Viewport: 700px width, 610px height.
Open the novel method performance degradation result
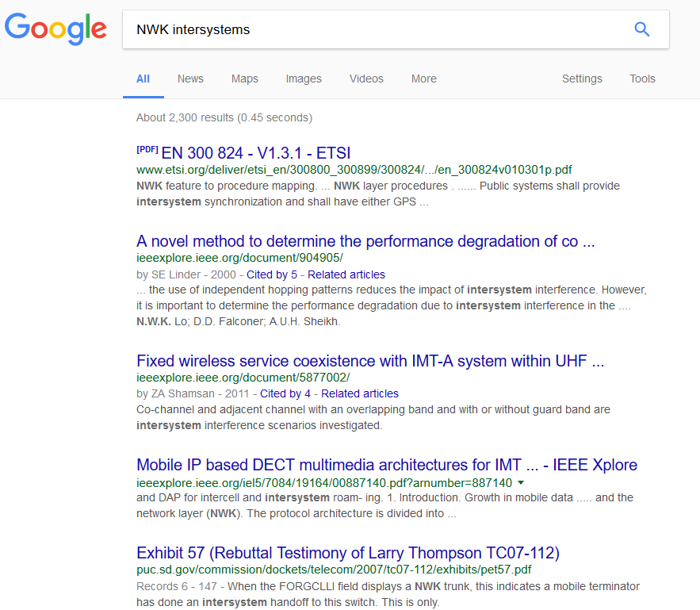365,241
